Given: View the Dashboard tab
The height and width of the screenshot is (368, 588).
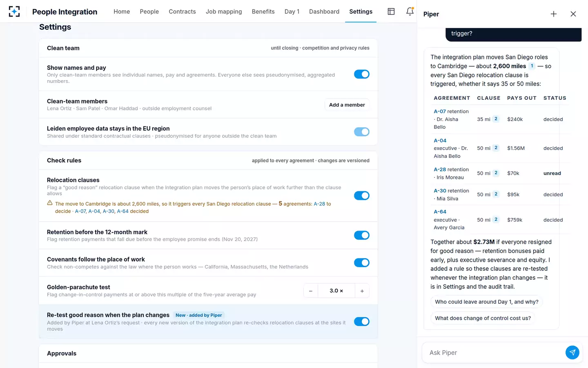Looking at the screenshot, I should (324, 11).
